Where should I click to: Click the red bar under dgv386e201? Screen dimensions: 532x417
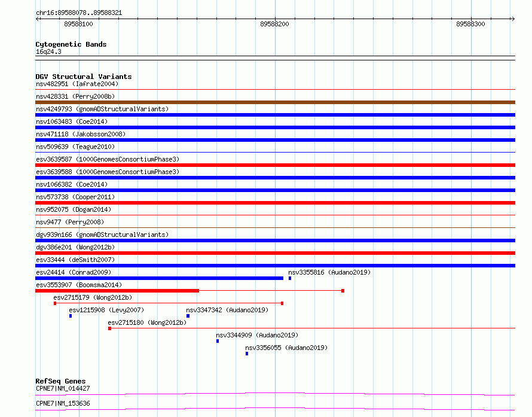(275, 253)
